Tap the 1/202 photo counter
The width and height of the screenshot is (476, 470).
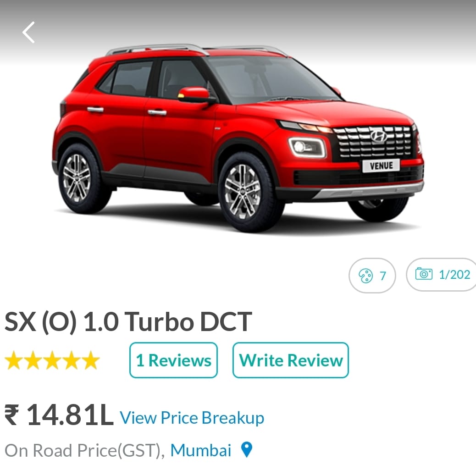[x=454, y=275]
